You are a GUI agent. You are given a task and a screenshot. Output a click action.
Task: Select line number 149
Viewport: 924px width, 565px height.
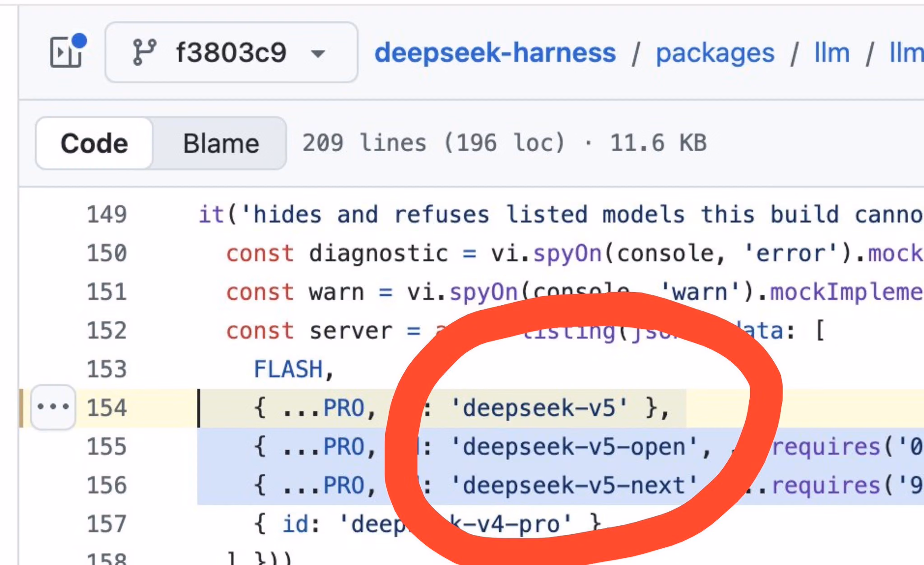[107, 214]
